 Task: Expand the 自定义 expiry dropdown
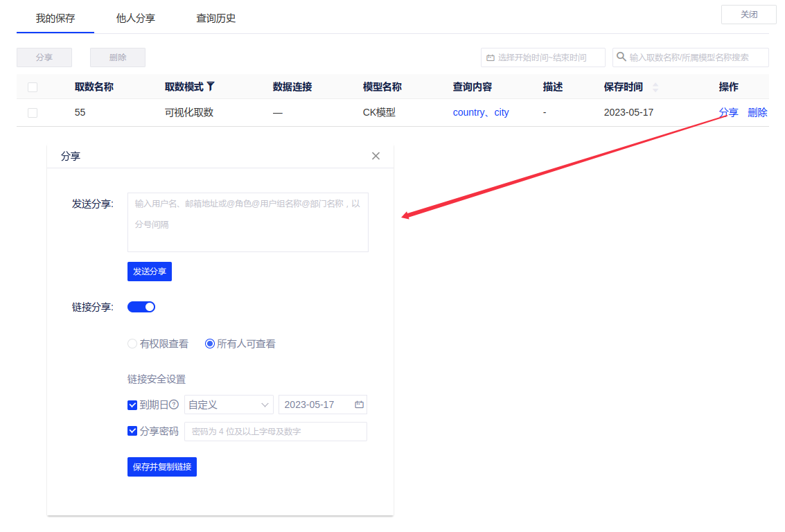click(x=229, y=405)
